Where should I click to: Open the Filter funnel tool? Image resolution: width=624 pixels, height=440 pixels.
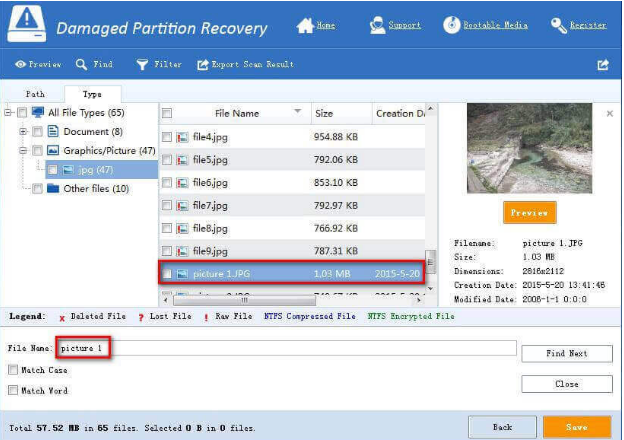point(142,65)
